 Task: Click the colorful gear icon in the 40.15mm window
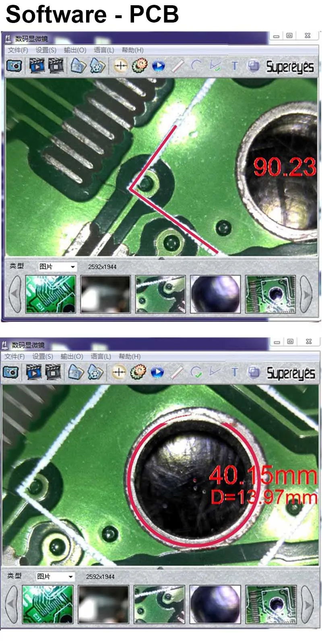pos(138,372)
